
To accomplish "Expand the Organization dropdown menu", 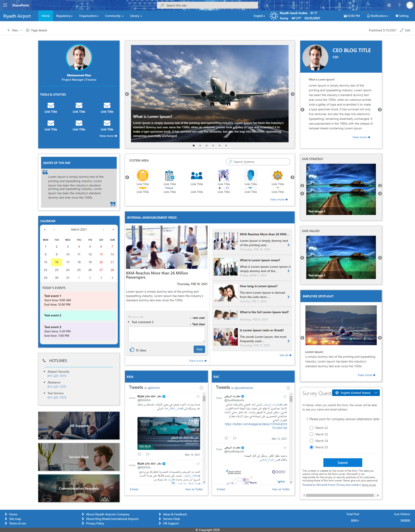I will pyautogui.click(x=89, y=16).
